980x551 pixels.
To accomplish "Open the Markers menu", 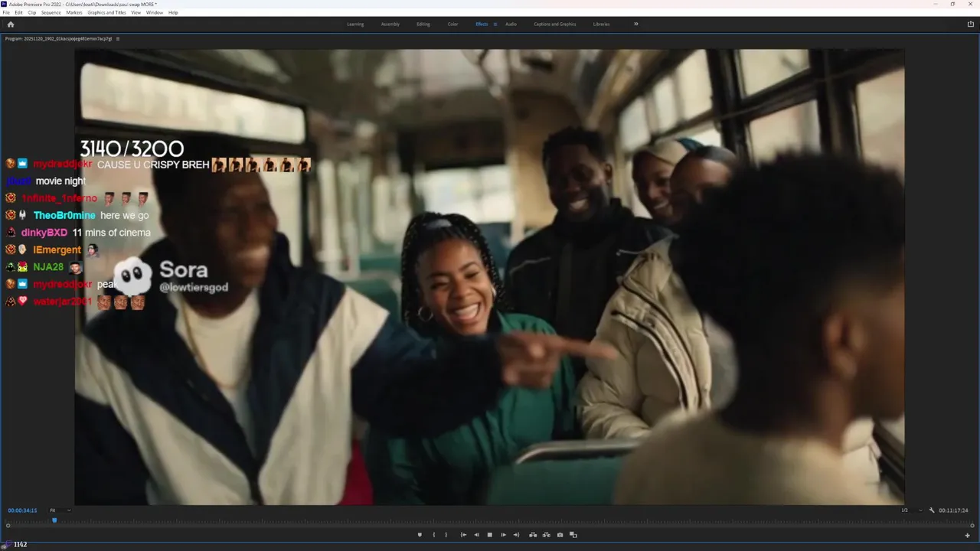I will tap(74, 12).
